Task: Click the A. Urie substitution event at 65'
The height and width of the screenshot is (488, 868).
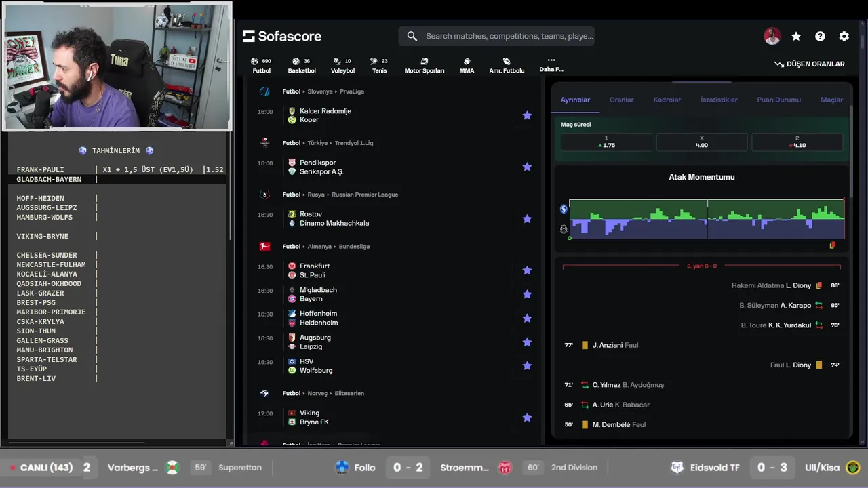Action: click(x=607, y=405)
